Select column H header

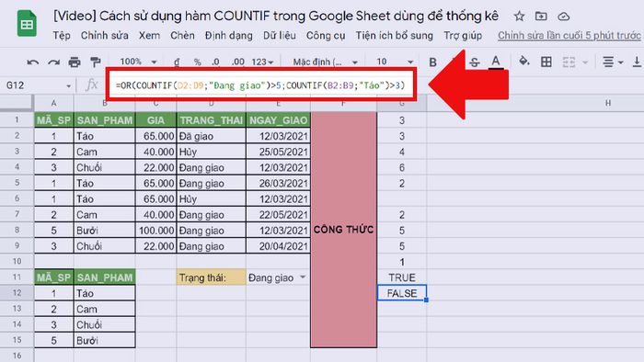(607, 103)
